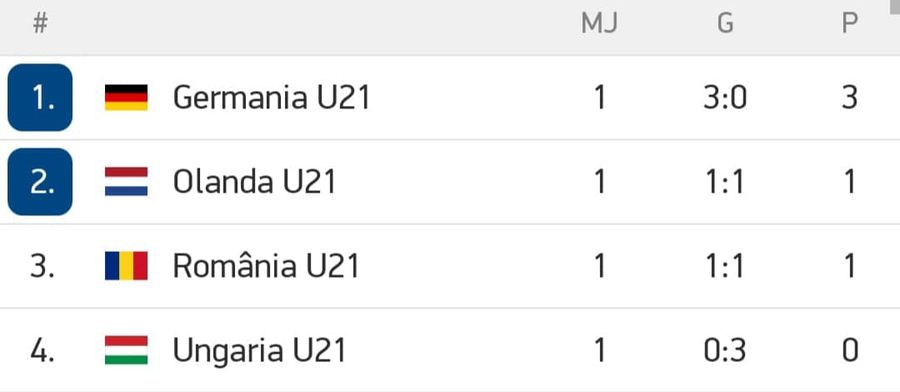Viewport: 900px width, 392px height.
Task: Select the blue rank 1 badge
Action: 40,98
